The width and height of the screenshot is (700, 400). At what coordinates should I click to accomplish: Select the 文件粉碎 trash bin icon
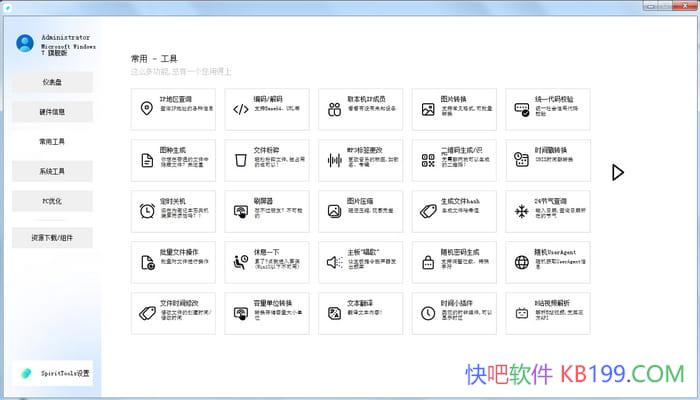(241, 160)
